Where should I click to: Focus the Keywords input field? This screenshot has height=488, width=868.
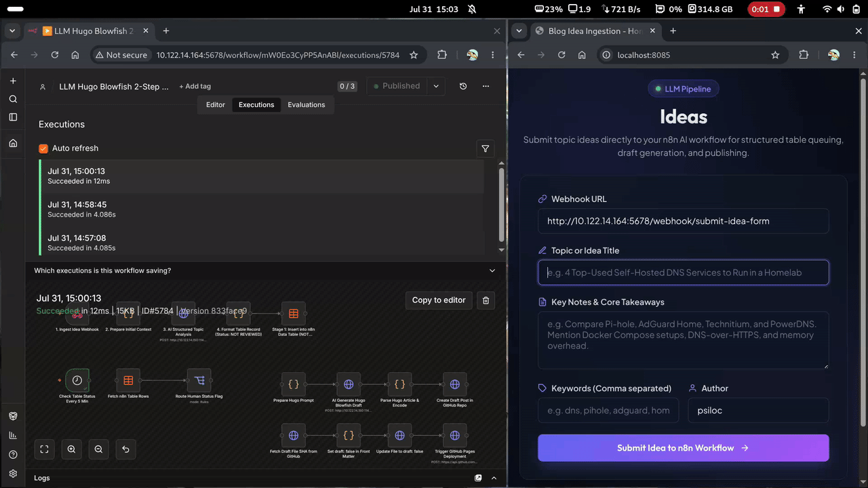click(608, 410)
